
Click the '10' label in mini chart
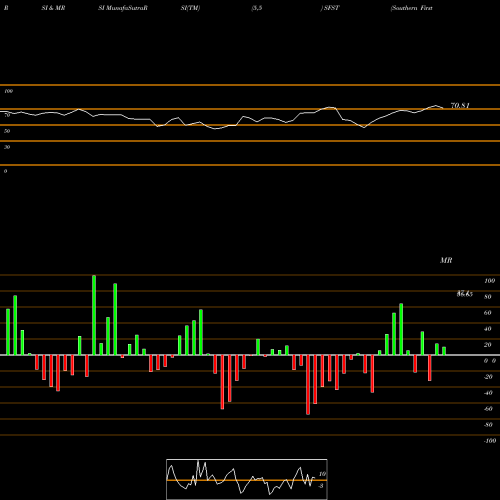tap(322, 474)
